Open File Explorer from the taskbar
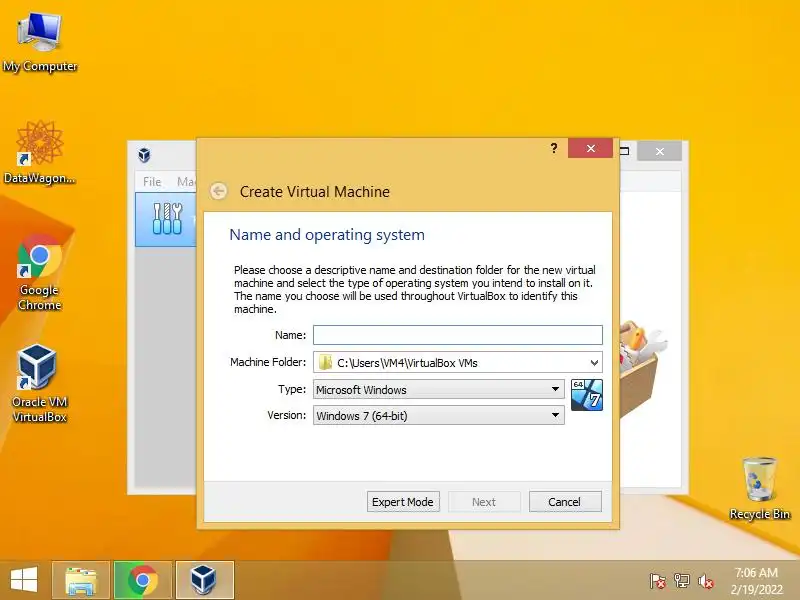This screenshot has height=600, width=800. click(81, 580)
